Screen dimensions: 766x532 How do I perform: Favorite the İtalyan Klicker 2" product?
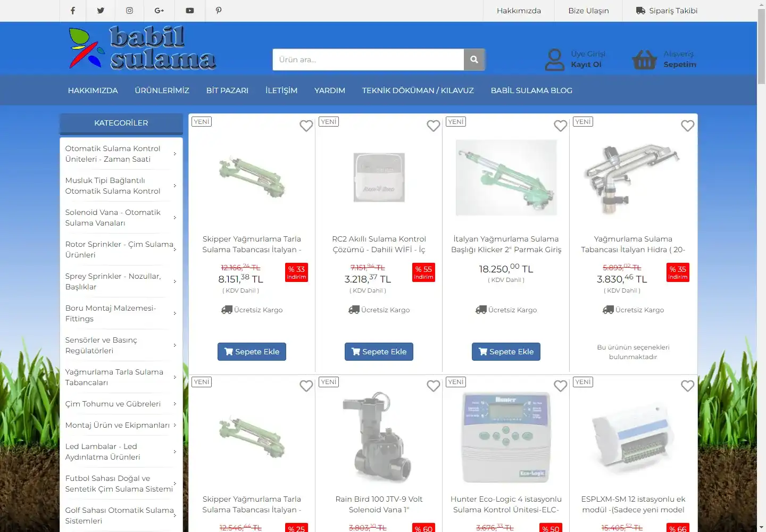coord(560,126)
